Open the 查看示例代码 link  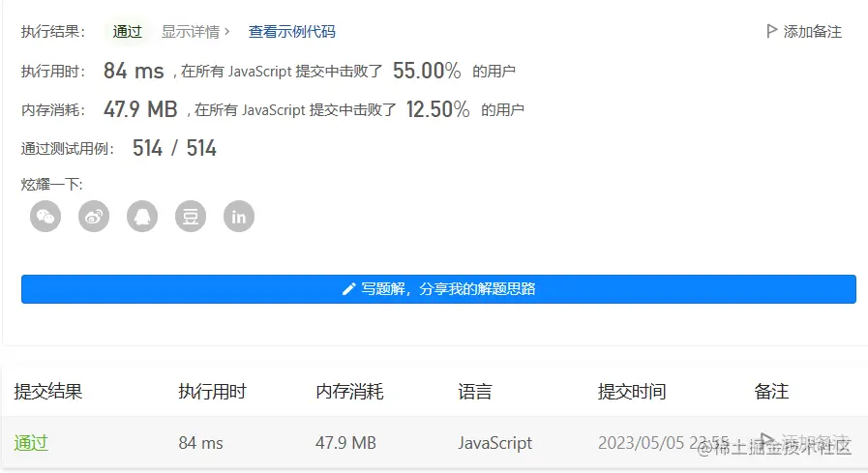pos(291,32)
